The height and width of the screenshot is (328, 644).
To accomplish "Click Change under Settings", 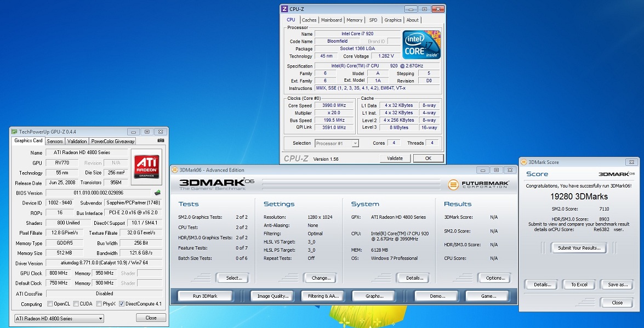I will point(321,278).
